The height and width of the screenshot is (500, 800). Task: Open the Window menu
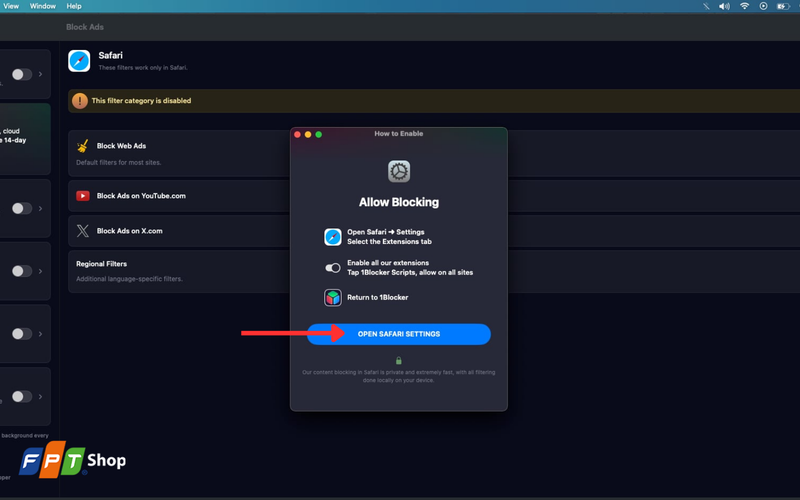[43, 6]
